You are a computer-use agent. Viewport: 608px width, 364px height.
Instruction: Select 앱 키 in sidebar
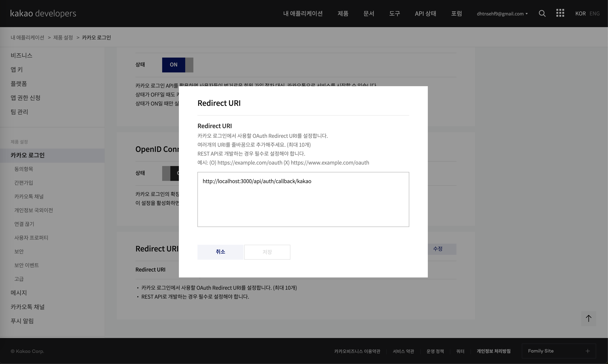16,70
